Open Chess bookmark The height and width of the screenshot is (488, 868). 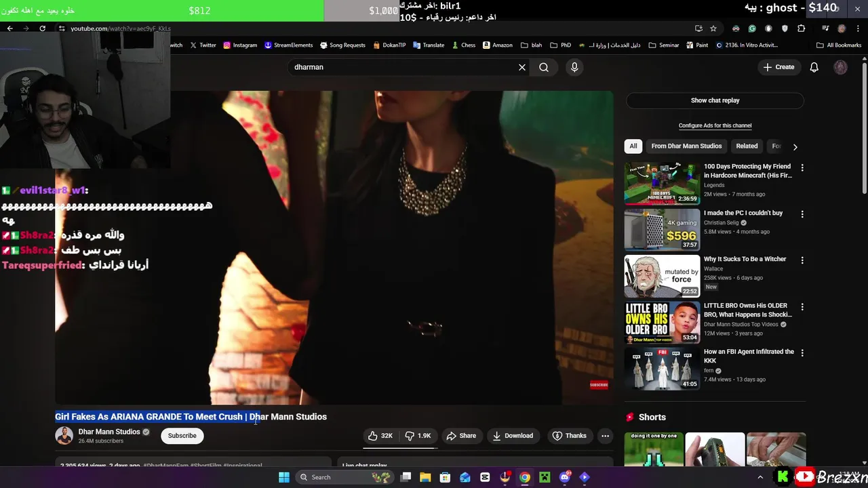[x=463, y=45]
